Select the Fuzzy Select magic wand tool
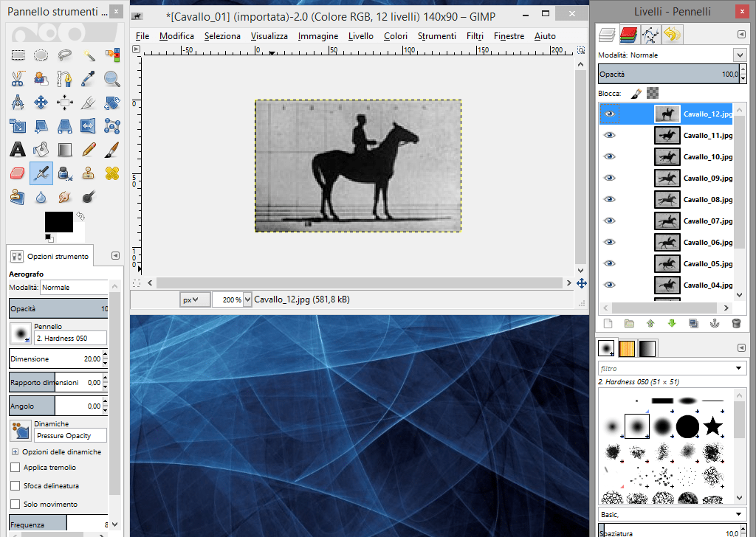The height and width of the screenshot is (537, 756). tap(89, 55)
